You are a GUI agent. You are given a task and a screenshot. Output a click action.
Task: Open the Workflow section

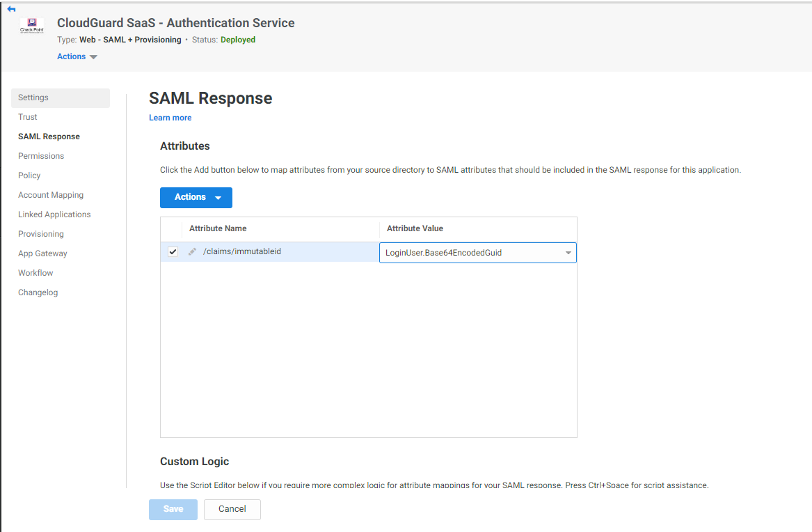click(35, 273)
